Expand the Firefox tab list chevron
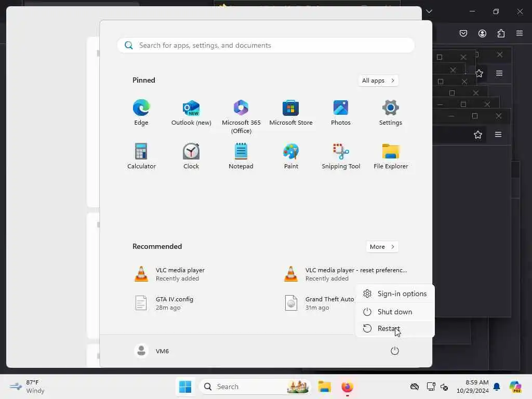532x399 pixels. click(429, 11)
